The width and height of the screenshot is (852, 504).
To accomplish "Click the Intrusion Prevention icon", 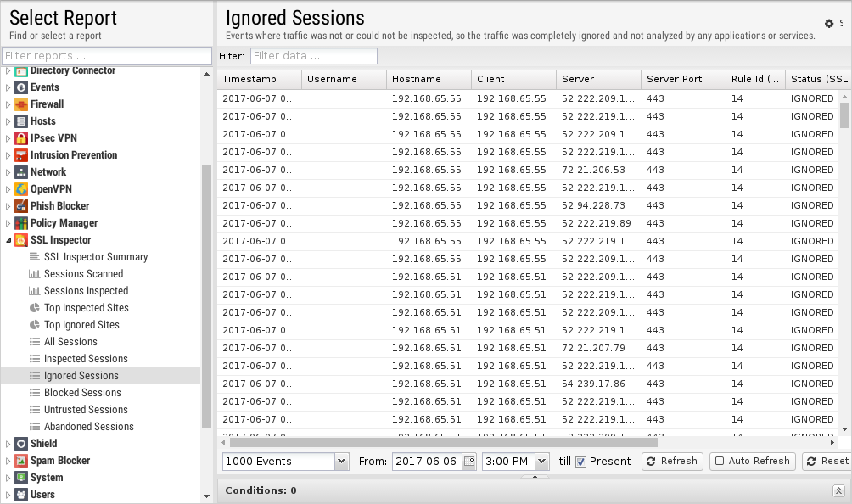I will click(x=21, y=155).
